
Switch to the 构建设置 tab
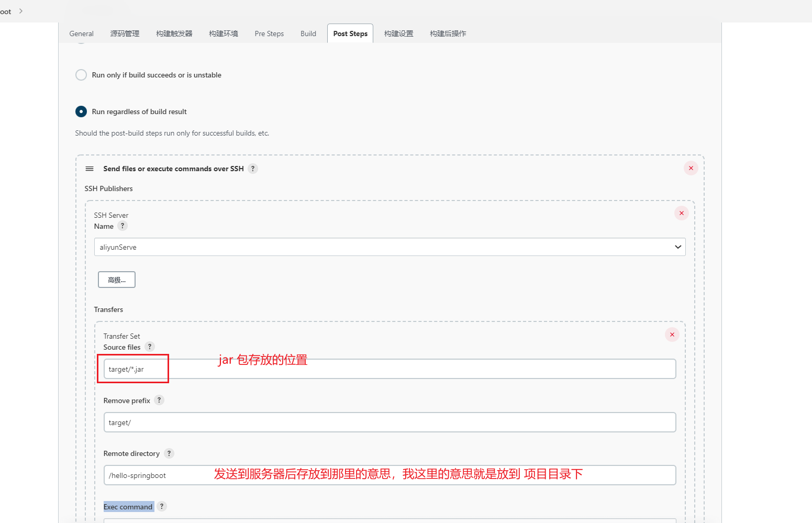coord(399,34)
